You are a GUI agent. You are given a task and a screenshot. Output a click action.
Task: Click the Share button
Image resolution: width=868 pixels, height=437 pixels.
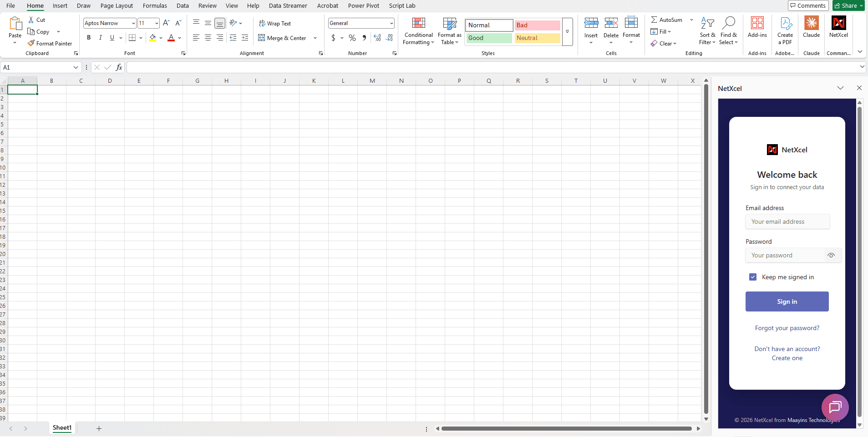pyautogui.click(x=848, y=5)
